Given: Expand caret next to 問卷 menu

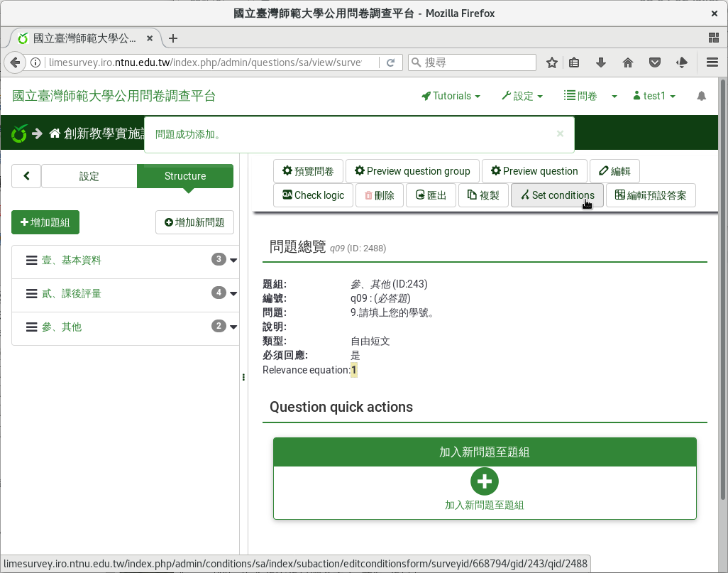Looking at the screenshot, I should pyautogui.click(x=614, y=96).
